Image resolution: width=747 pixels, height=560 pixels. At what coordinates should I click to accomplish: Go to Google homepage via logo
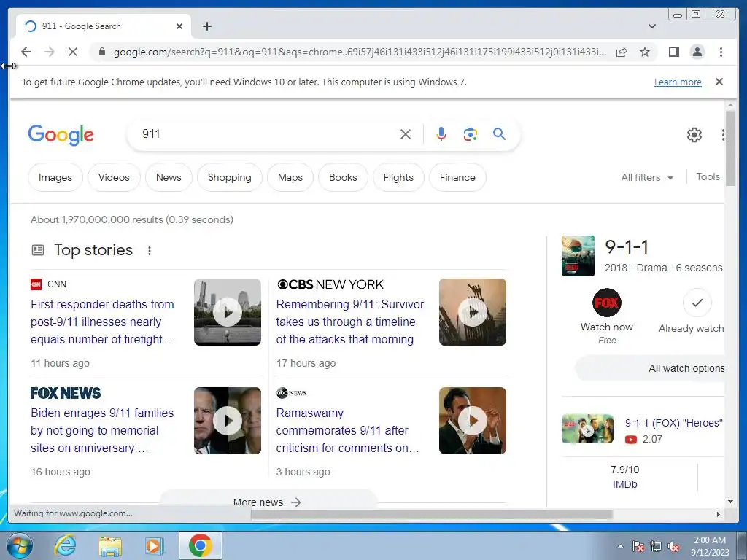61,135
